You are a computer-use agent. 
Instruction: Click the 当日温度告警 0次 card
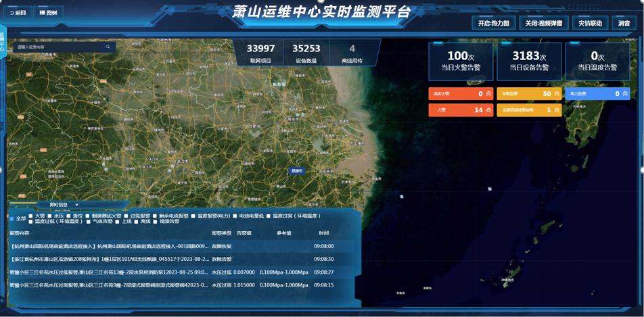597,62
